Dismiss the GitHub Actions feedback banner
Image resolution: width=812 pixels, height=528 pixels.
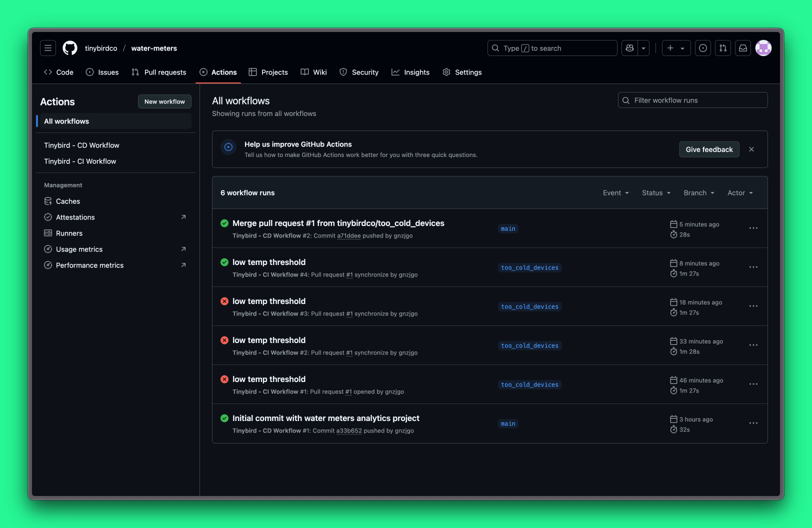[751, 149]
